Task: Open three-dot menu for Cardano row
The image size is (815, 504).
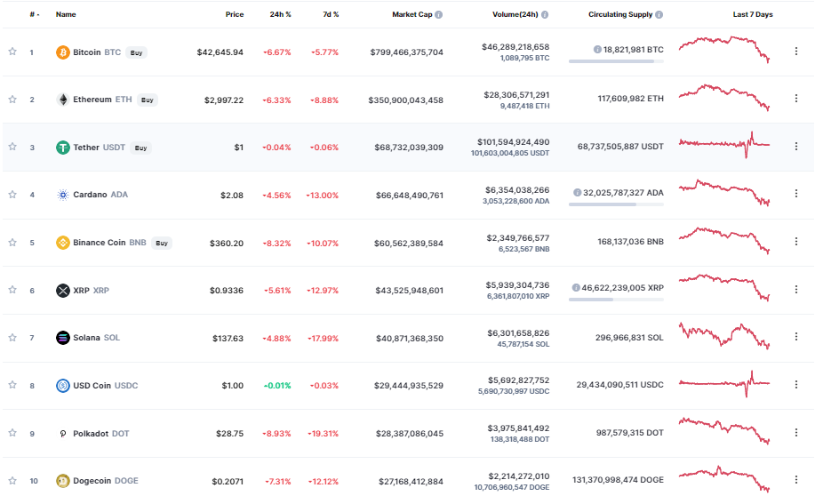Action: point(796,193)
